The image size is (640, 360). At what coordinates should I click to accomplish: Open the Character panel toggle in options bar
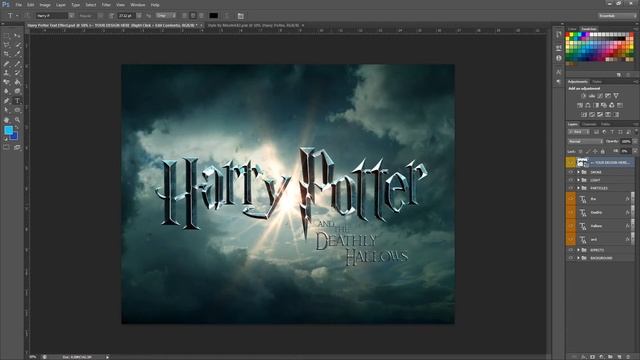(240, 16)
